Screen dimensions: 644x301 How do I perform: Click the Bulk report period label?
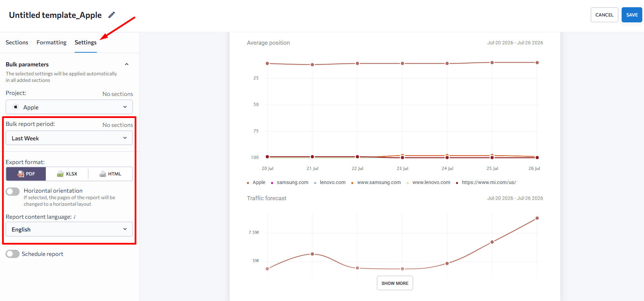(x=30, y=124)
